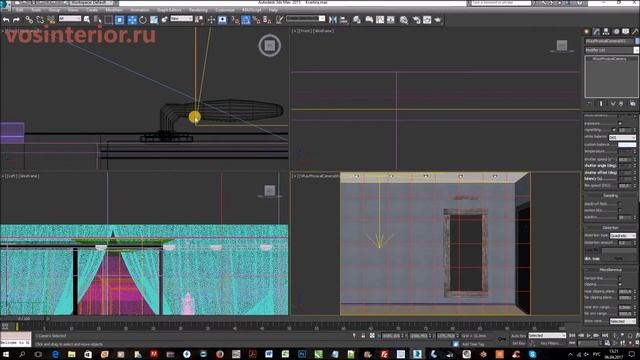Open the show cone dropdown

[623, 321]
